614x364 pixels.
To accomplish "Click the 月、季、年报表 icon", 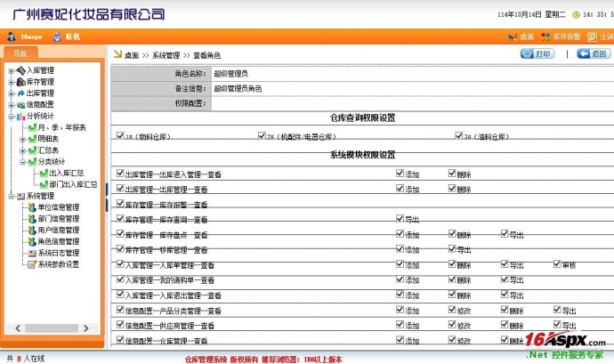I will [x=33, y=128].
